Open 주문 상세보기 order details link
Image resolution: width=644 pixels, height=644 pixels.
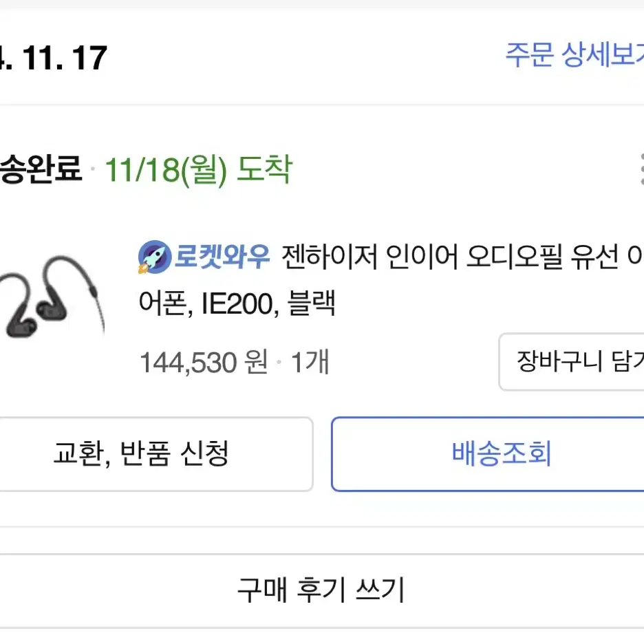coord(575,54)
